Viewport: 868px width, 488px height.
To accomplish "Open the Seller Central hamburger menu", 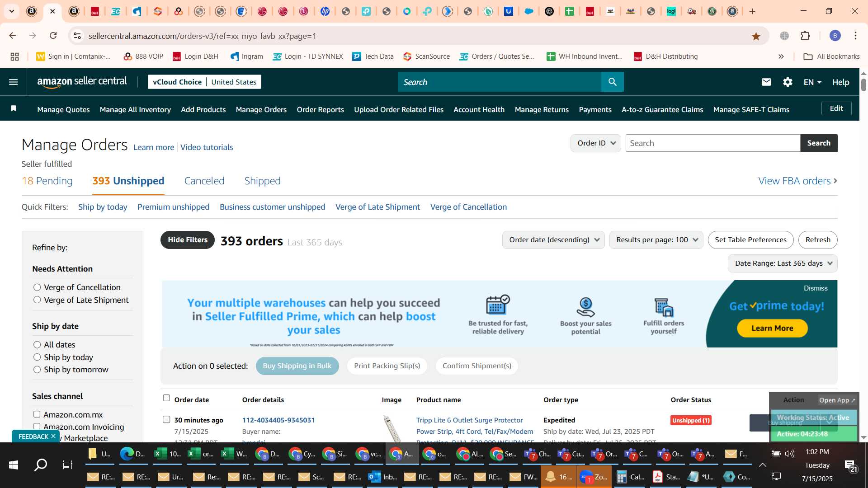I will click(x=14, y=82).
